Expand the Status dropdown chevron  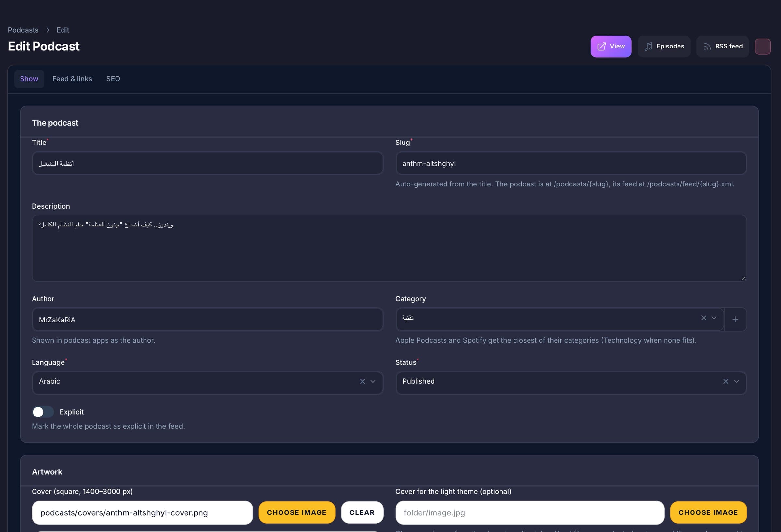736,381
